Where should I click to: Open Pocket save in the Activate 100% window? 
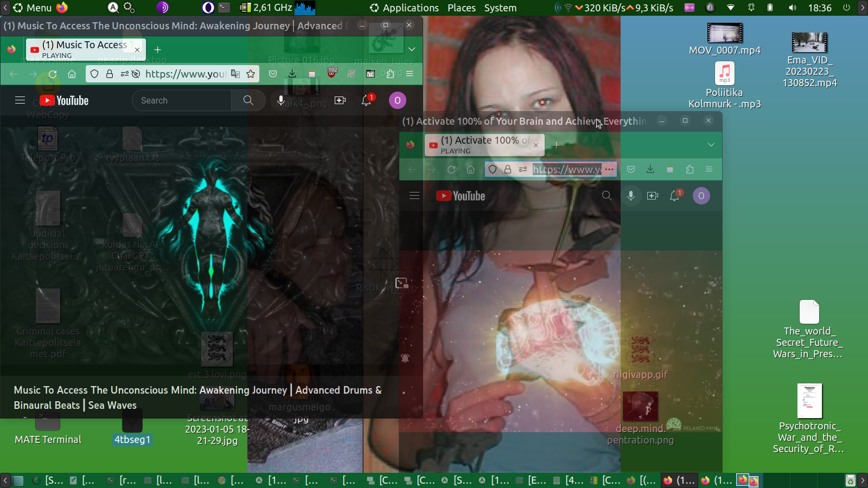631,169
